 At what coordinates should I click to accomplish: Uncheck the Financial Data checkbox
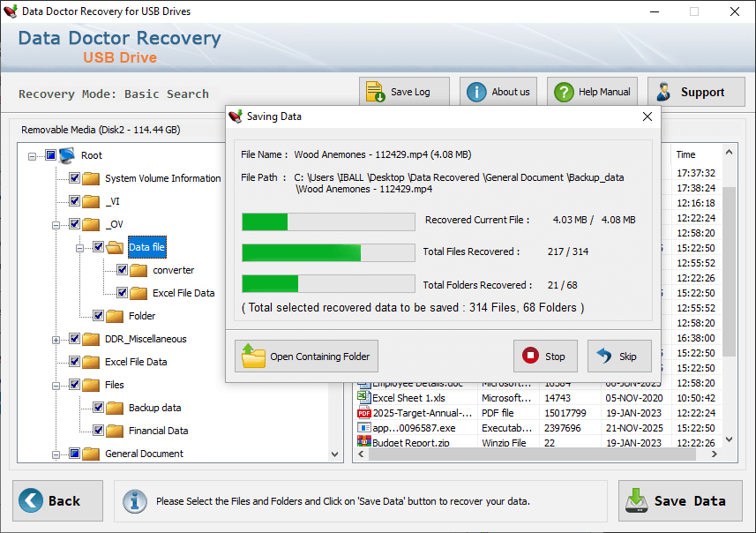(x=98, y=431)
